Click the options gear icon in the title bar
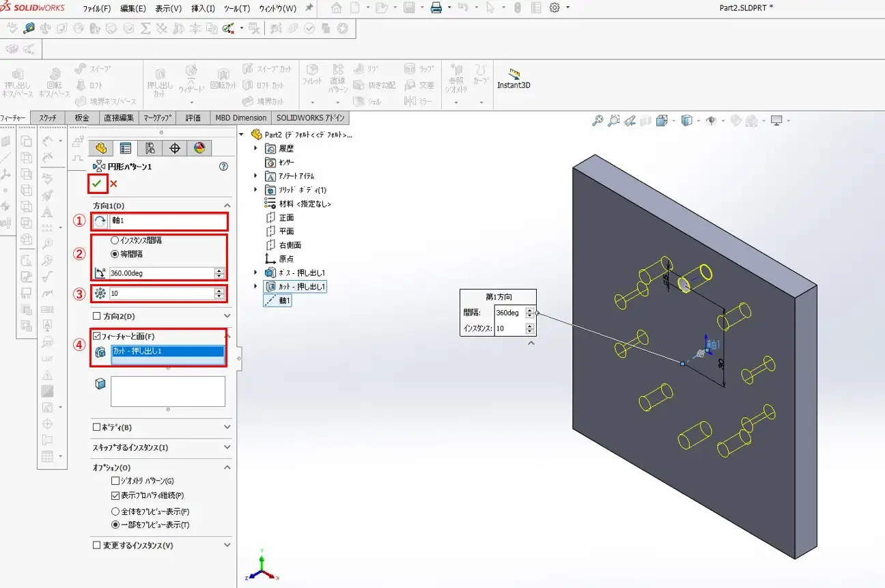Image resolution: width=885 pixels, height=588 pixels. 554,8
